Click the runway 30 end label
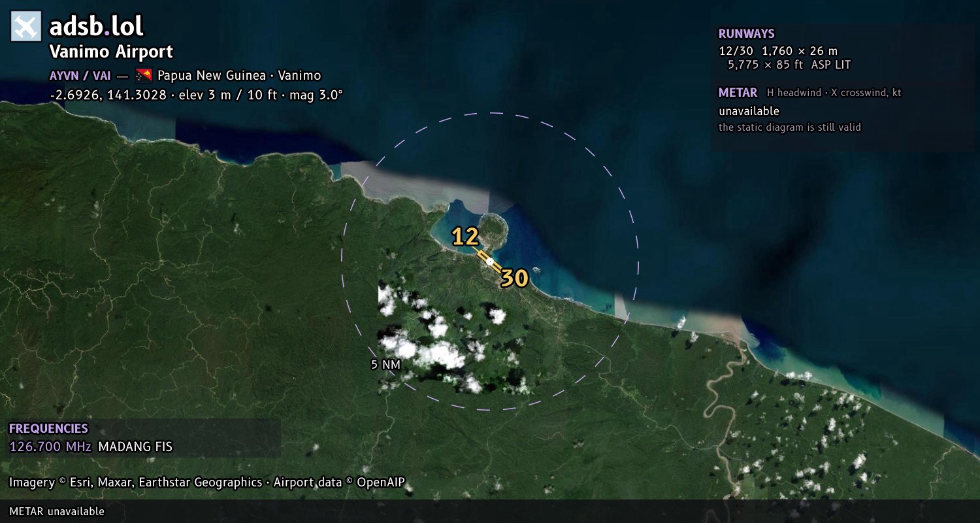Screen dimensions: 980x523 tap(514, 278)
